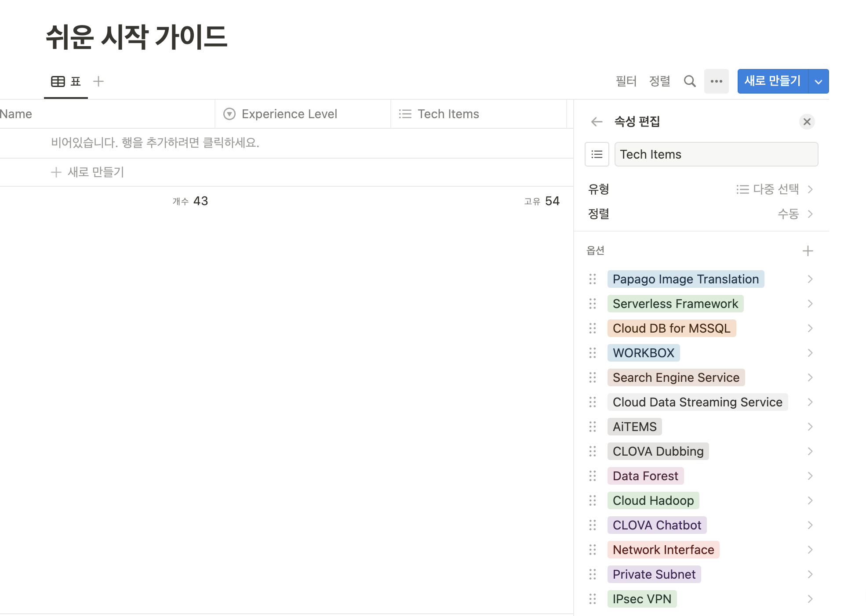Grab drag handle beside WORKBOX option

(593, 353)
